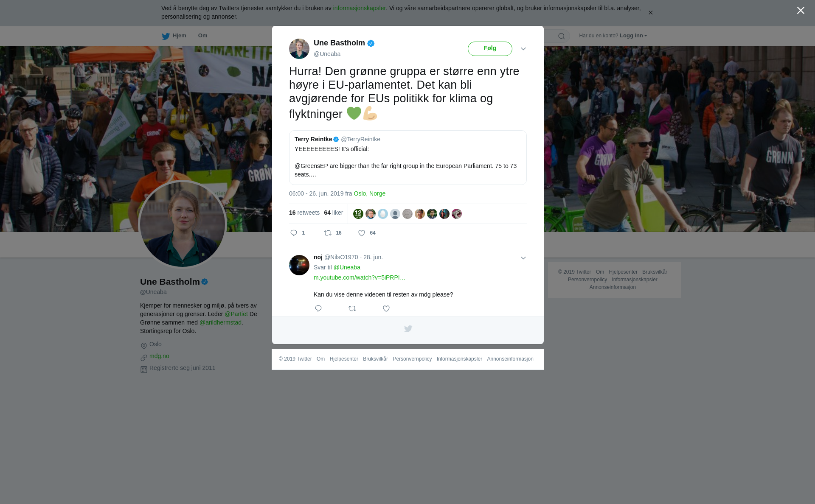
Task: Go to the Hjem tab
Action: (174, 36)
